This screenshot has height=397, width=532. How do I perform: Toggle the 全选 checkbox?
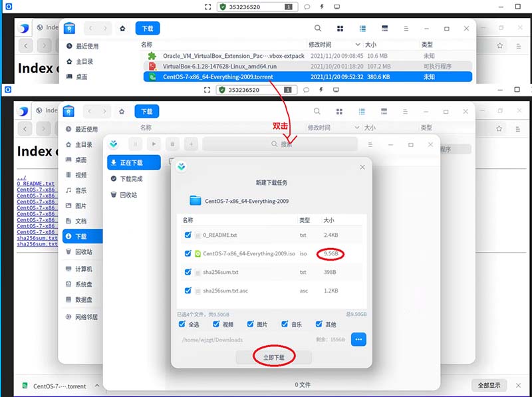click(182, 324)
